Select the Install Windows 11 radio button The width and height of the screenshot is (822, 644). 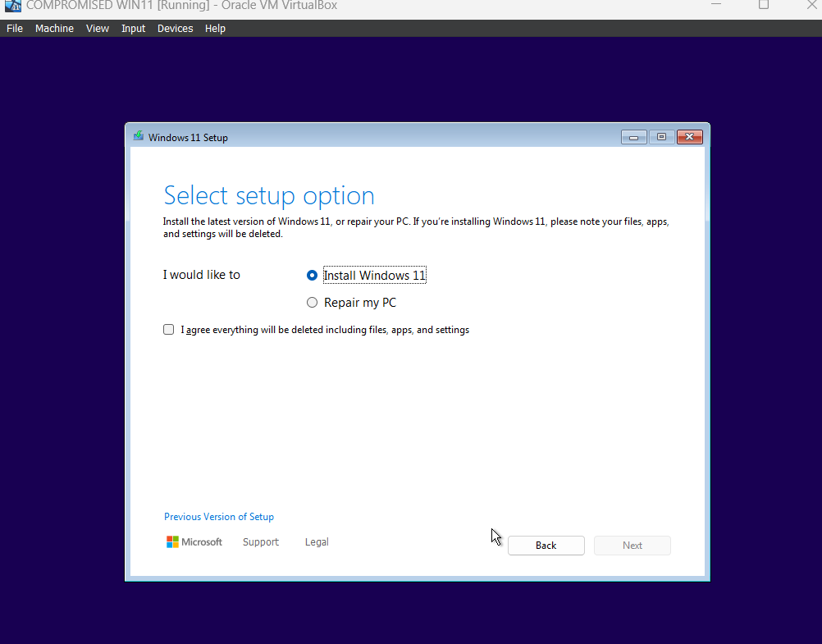coord(312,276)
